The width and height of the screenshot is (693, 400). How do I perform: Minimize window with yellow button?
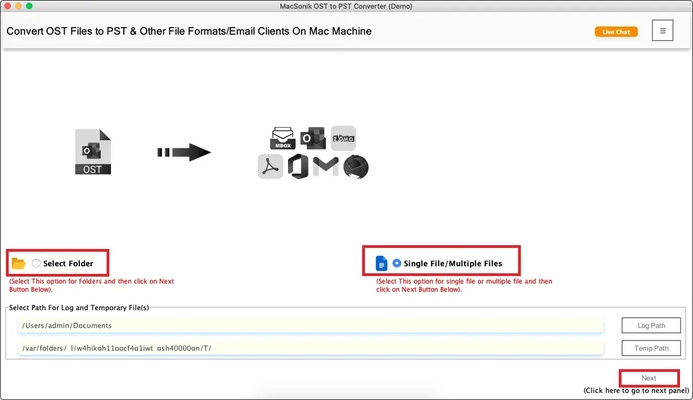18,6
